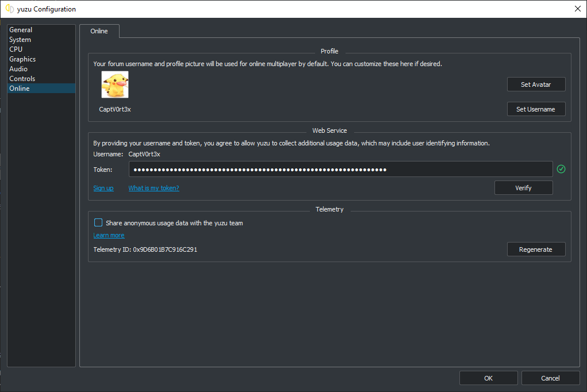Click the Set Avatar button
Viewport: 587px width, 392px height.
pos(536,84)
